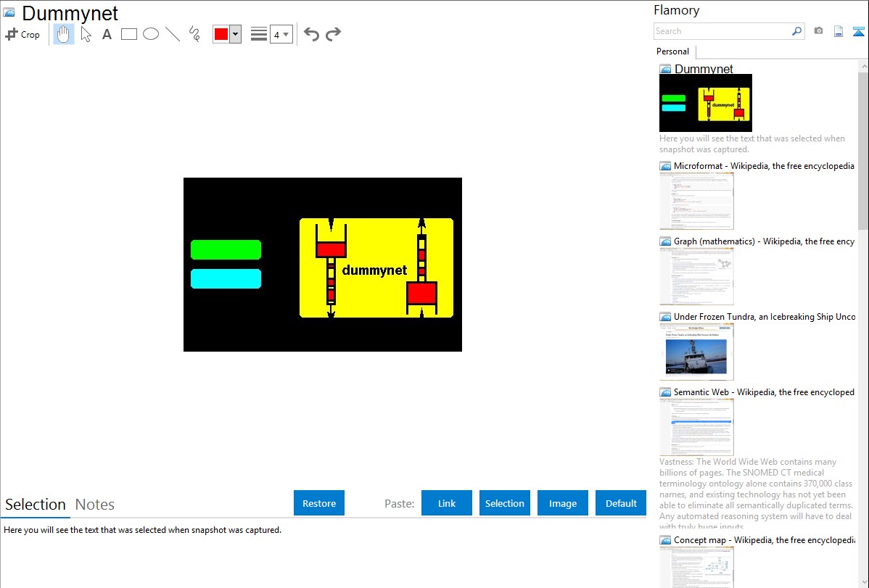Open the Microformat Wikipedia snapshot thumbnail
This screenshot has height=588, width=869.
[x=696, y=201]
